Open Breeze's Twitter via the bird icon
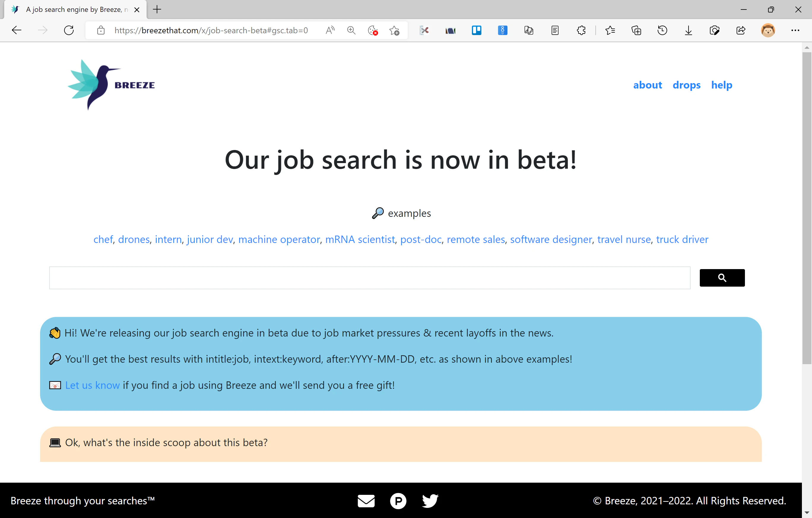This screenshot has width=812, height=518. coord(430,501)
